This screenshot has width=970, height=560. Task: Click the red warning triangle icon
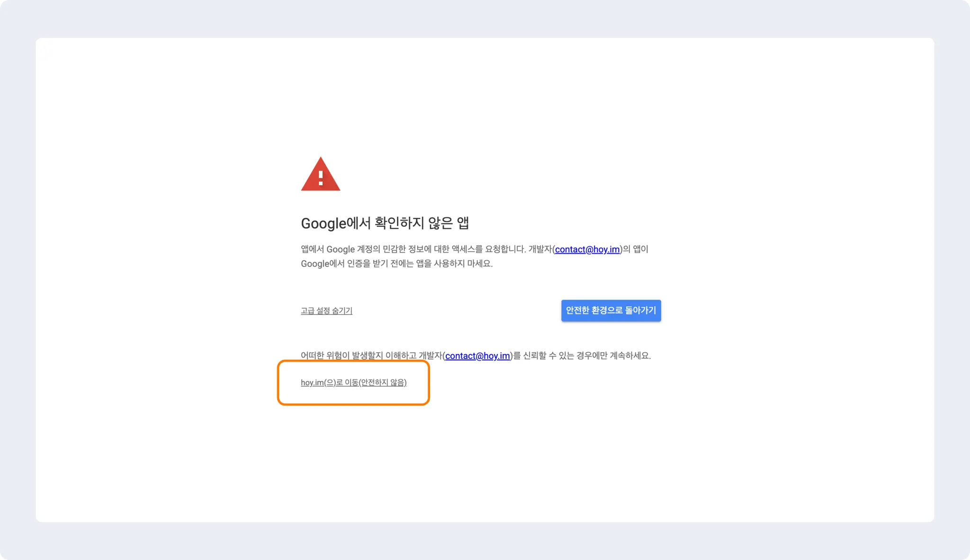(x=321, y=174)
